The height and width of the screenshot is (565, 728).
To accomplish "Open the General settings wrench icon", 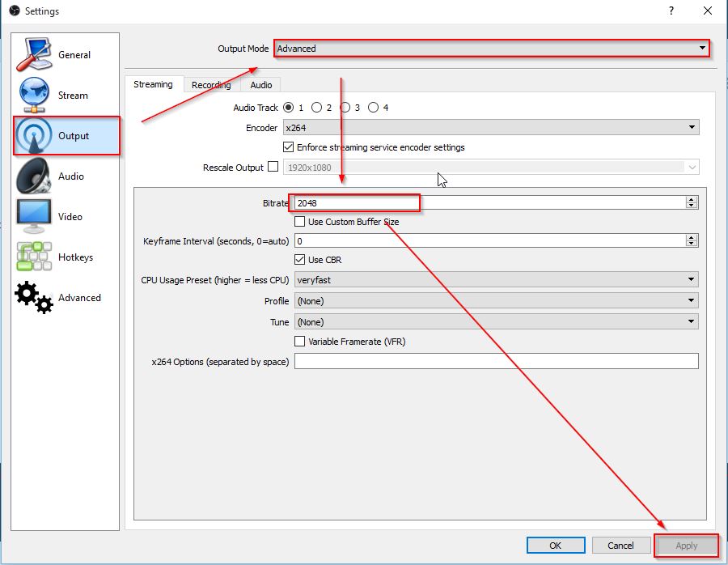I will [34, 55].
